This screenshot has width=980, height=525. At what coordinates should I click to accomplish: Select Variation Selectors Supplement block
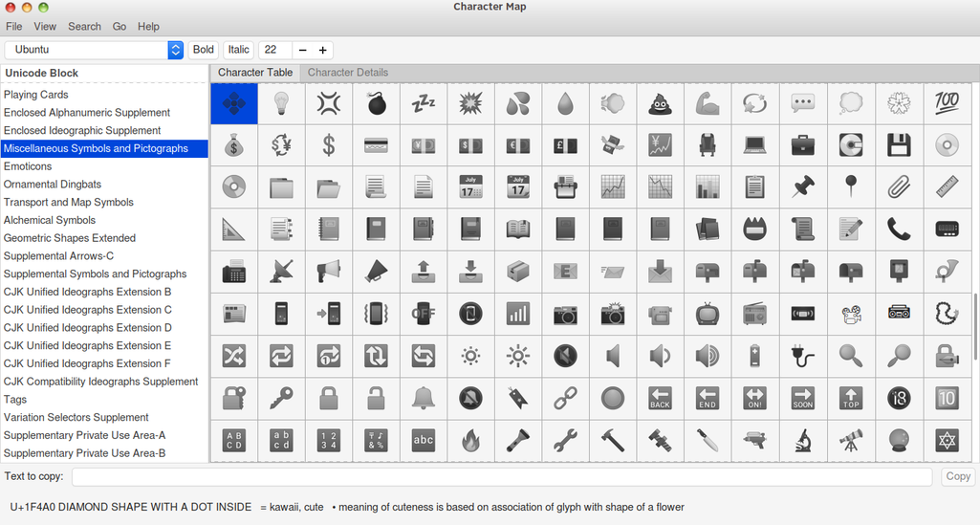click(x=104, y=417)
